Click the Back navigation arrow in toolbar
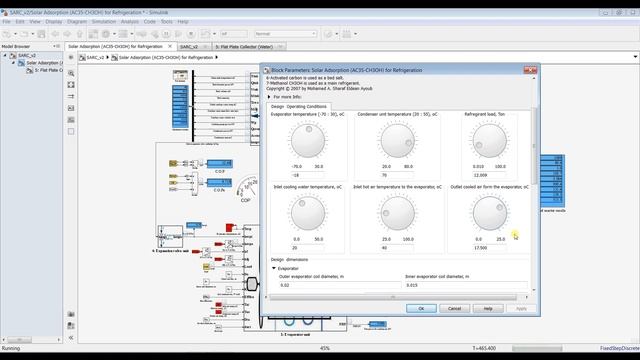This screenshot has height=360, width=640. pyautogui.click(x=55, y=34)
